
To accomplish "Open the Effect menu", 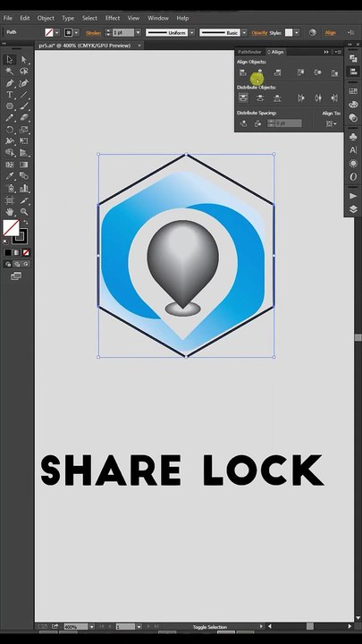I will 113,18.
